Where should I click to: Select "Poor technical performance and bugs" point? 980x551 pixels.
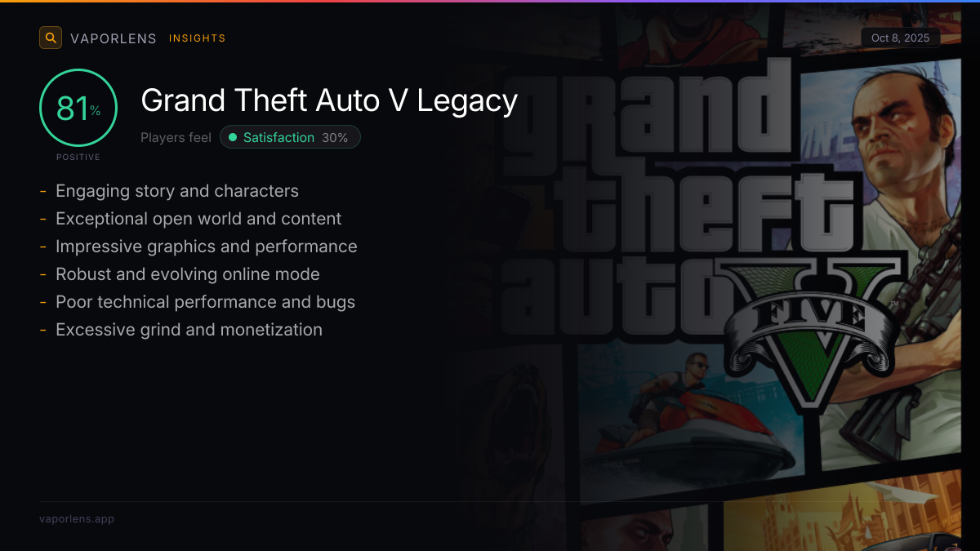[205, 302]
